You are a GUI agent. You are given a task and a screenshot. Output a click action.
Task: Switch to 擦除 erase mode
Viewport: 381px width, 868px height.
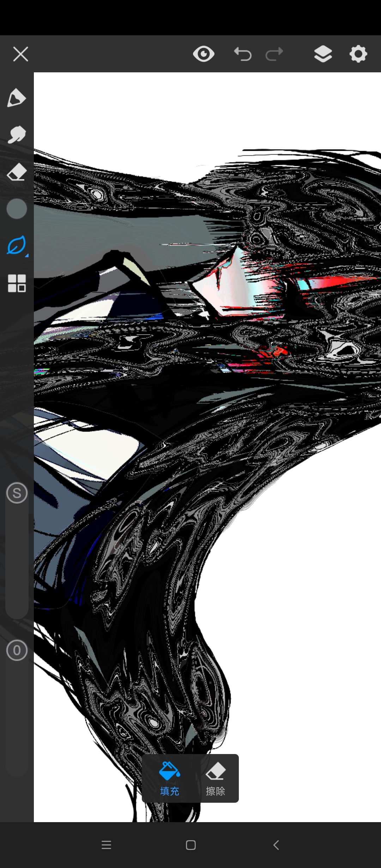(215, 778)
